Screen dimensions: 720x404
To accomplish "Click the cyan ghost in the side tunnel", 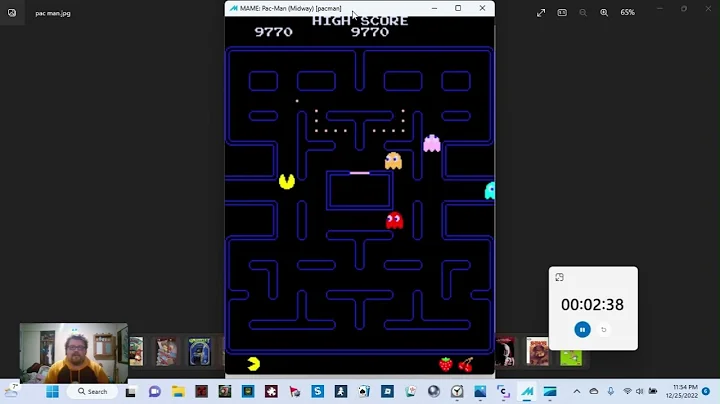I will [490, 191].
